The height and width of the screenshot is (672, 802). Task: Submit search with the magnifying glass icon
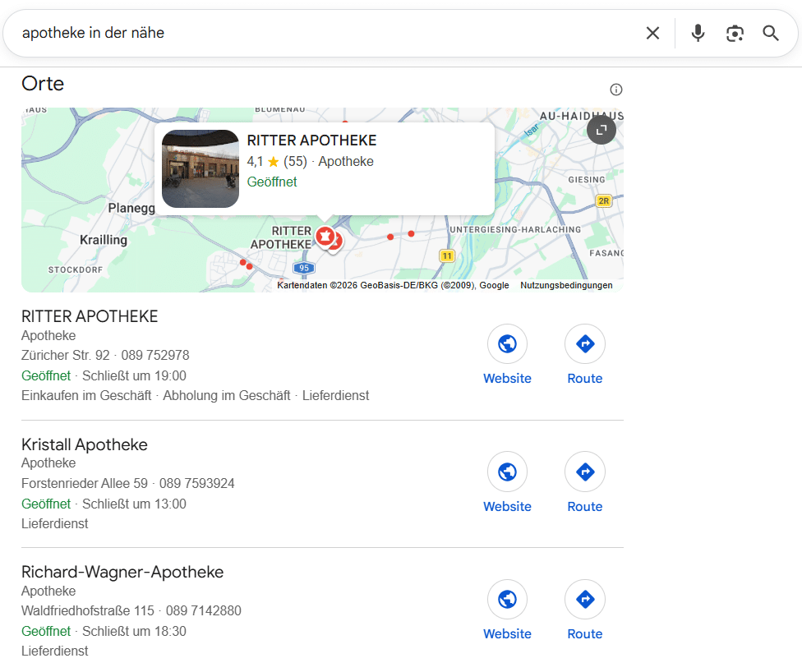click(771, 33)
